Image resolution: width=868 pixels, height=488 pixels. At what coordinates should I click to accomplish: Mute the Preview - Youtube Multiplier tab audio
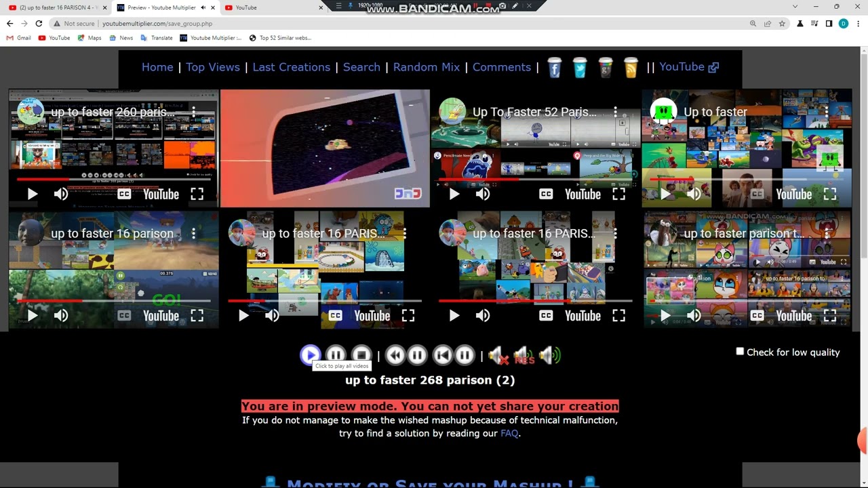point(203,7)
